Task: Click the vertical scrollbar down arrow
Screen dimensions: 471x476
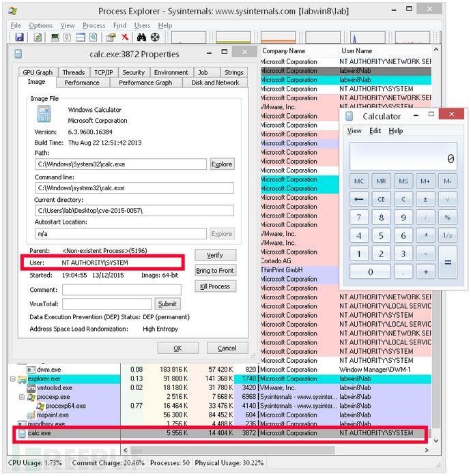Action: 436,441
